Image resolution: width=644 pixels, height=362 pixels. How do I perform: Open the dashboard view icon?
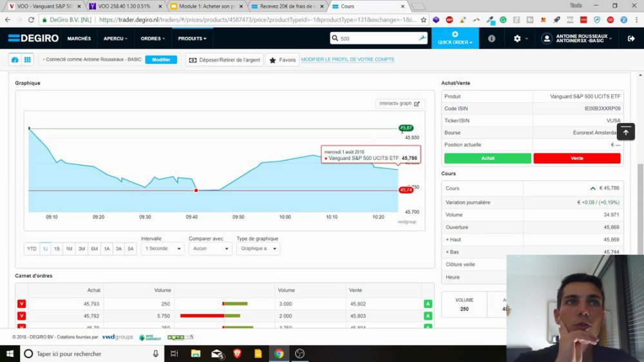(15, 59)
